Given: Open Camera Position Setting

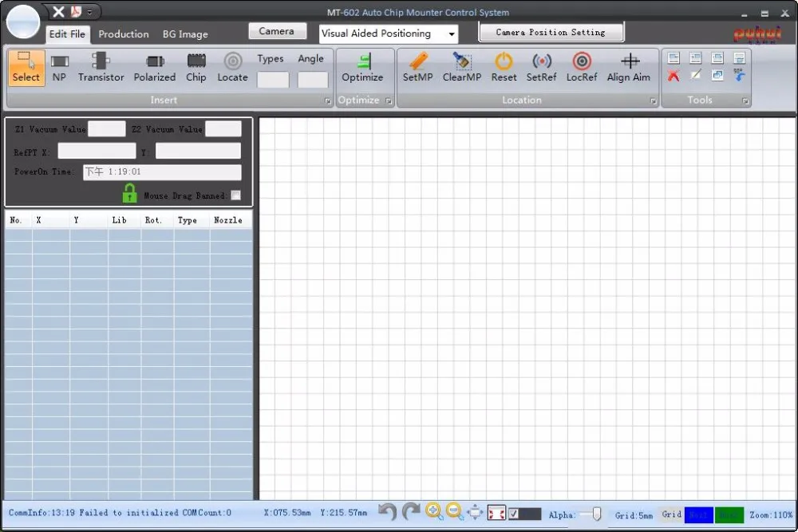Looking at the screenshot, I should point(551,32).
